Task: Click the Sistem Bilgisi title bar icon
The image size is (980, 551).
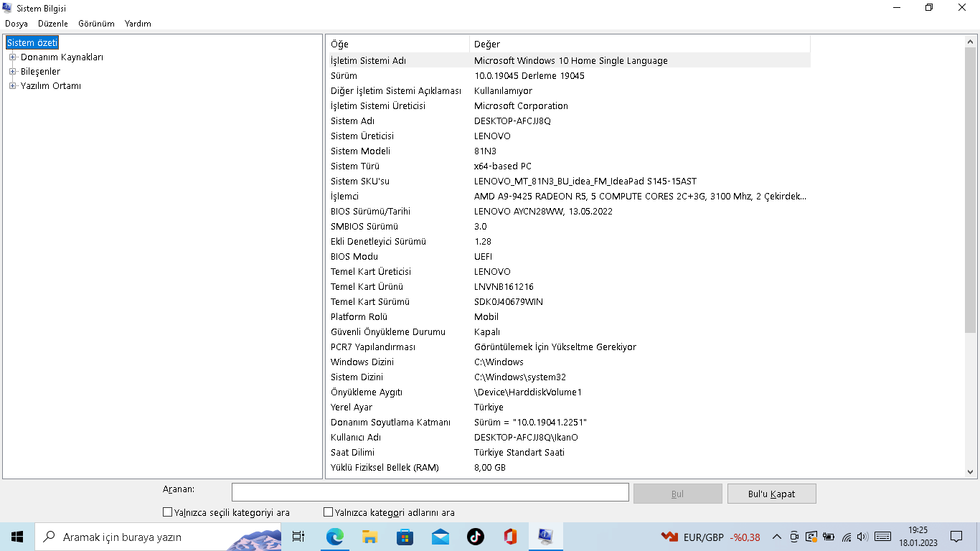Action: click(x=9, y=8)
